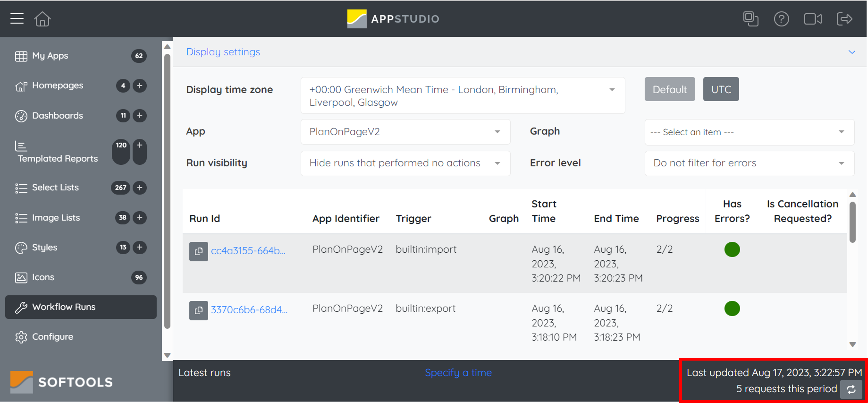Add a new Homepage with plus icon
Screen dimensions: 868x403
[x=139, y=86]
